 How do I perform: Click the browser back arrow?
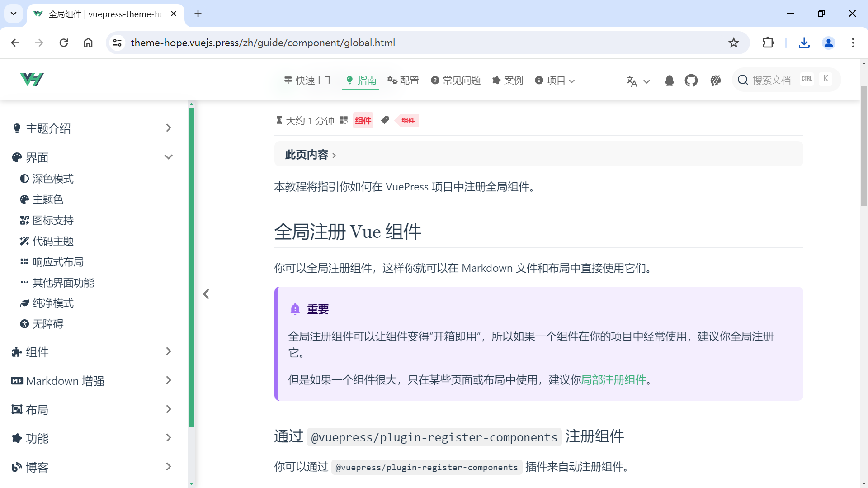(x=15, y=43)
